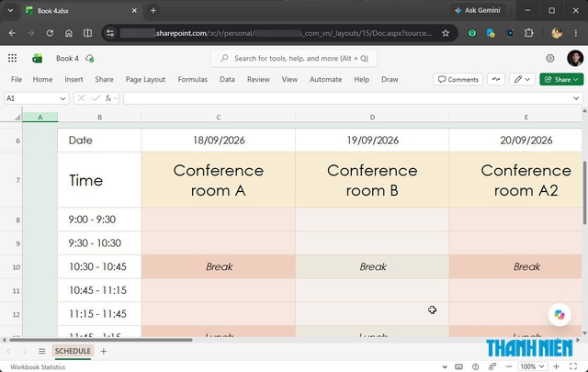Expand the status bar options chevron
Viewport: 588px width, 372px height.
click(x=445, y=366)
